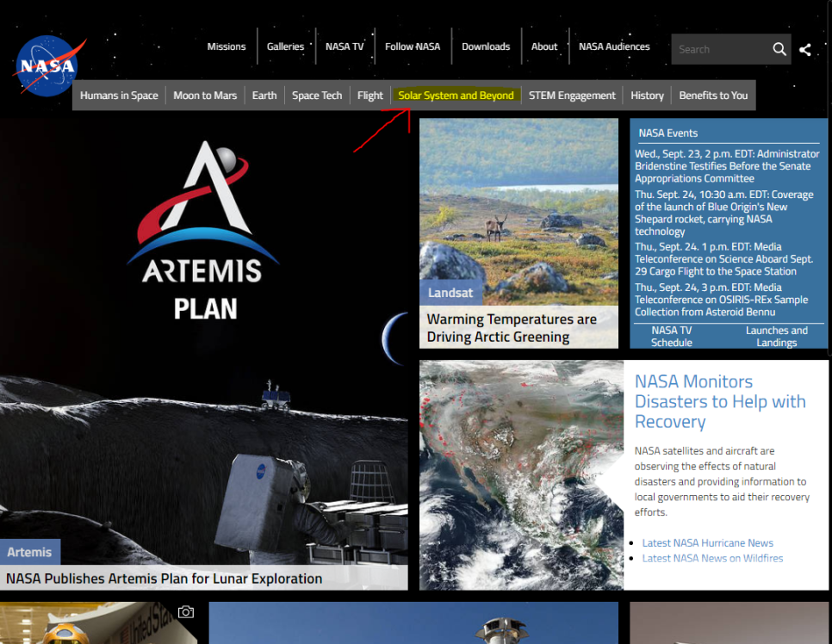Open Launches and Landings
Image resolution: width=832 pixels, height=644 pixels.
(777, 337)
